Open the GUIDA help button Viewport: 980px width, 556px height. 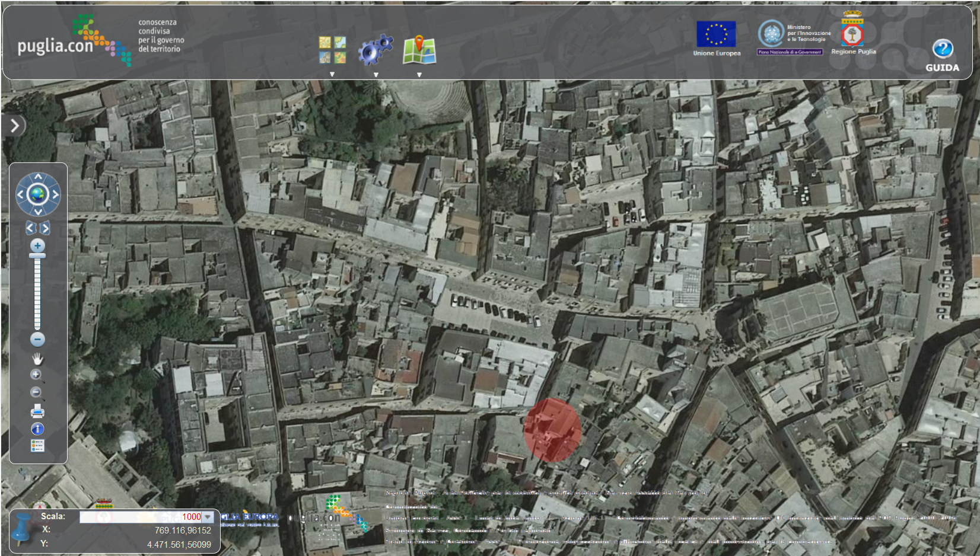(942, 55)
